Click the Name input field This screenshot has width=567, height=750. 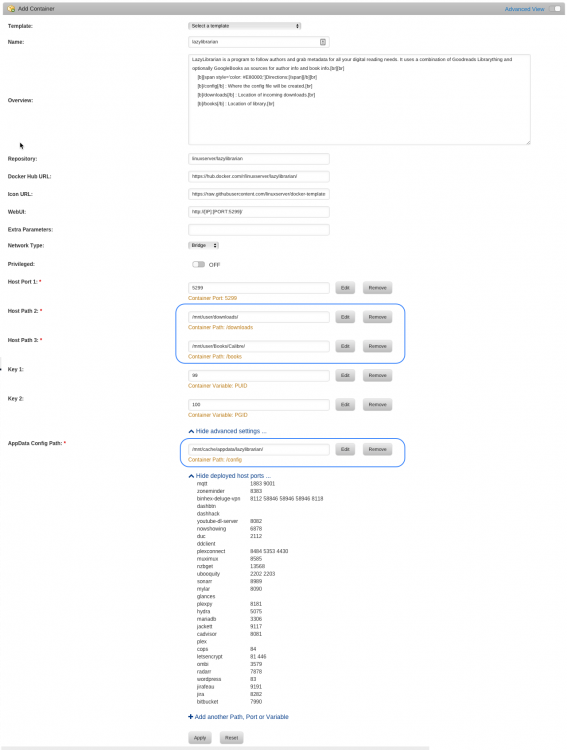(258, 42)
